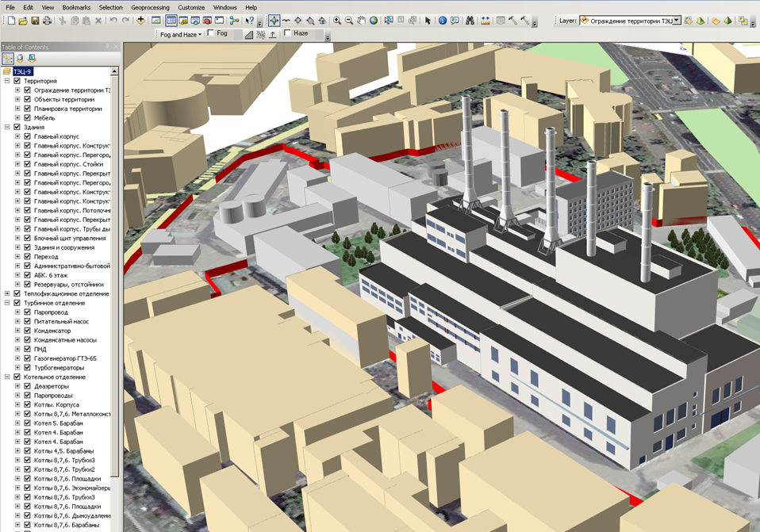760x532 pixels.
Task: Click the Full Extent globe icon
Action: [x=373, y=20]
